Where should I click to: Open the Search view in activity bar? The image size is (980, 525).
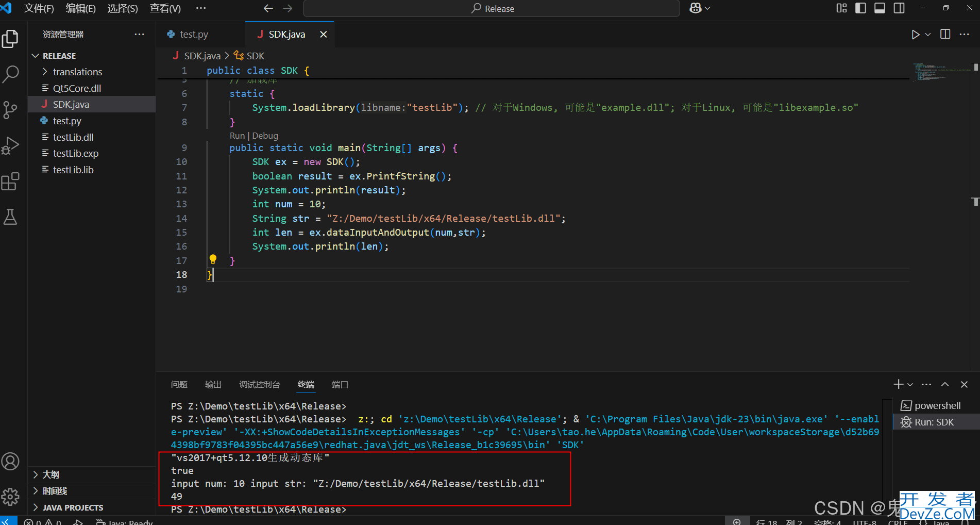click(10, 74)
